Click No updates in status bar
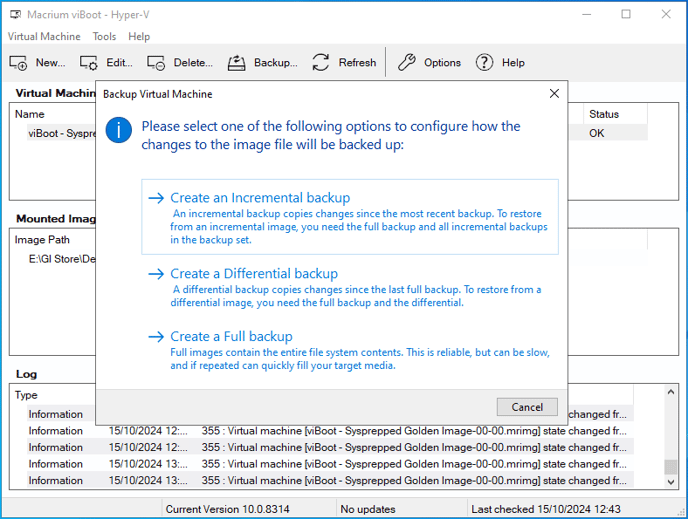Image resolution: width=688 pixels, height=519 pixels. tap(368, 509)
